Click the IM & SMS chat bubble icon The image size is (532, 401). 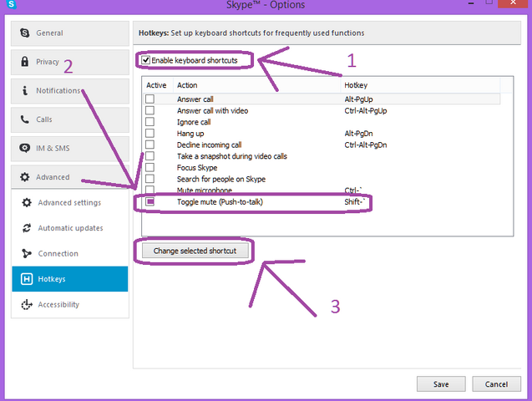pyautogui.click(x=24, y=148)
